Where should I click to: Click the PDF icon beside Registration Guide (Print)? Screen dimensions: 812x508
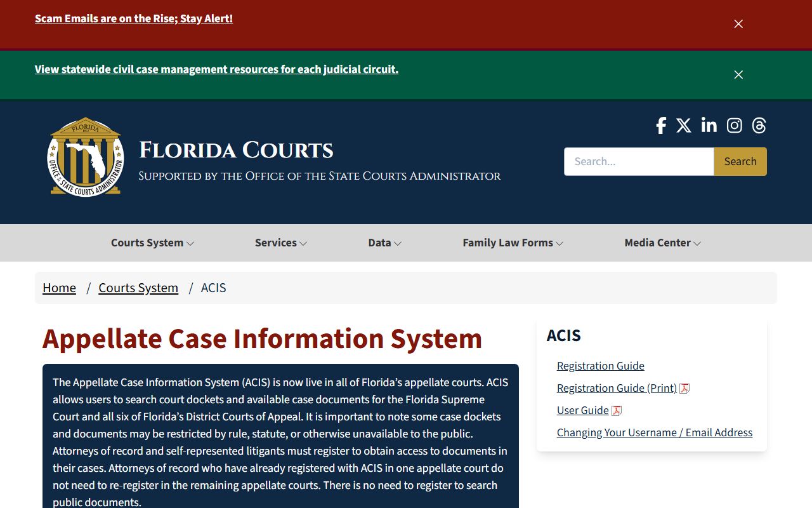point(684,388)
